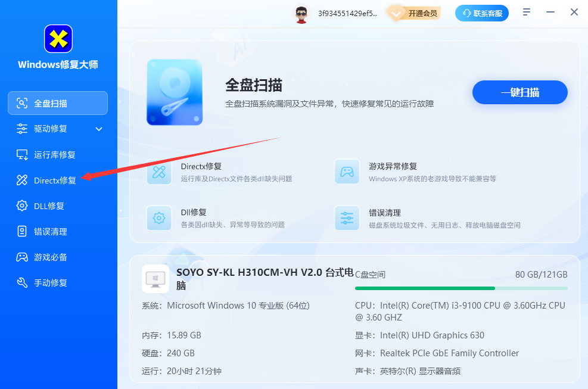588x389 pixels.
Task: Open the hamburger menu icon in the title bar
Action: [x=527, y=13]
